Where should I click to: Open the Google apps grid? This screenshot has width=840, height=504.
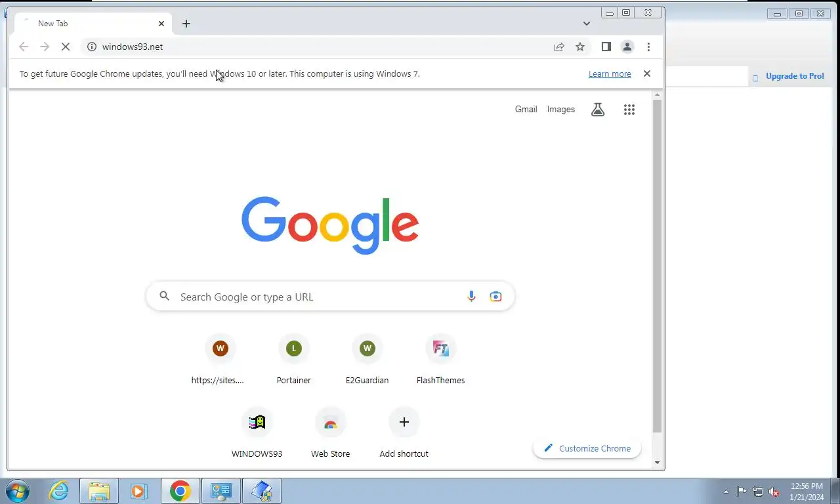[629, 110]
